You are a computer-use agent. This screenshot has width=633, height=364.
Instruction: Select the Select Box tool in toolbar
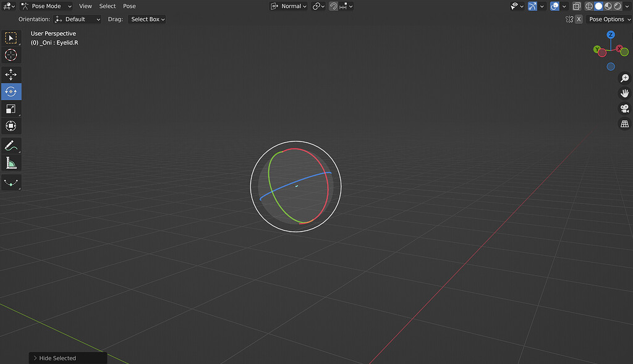tap(11, 38)
